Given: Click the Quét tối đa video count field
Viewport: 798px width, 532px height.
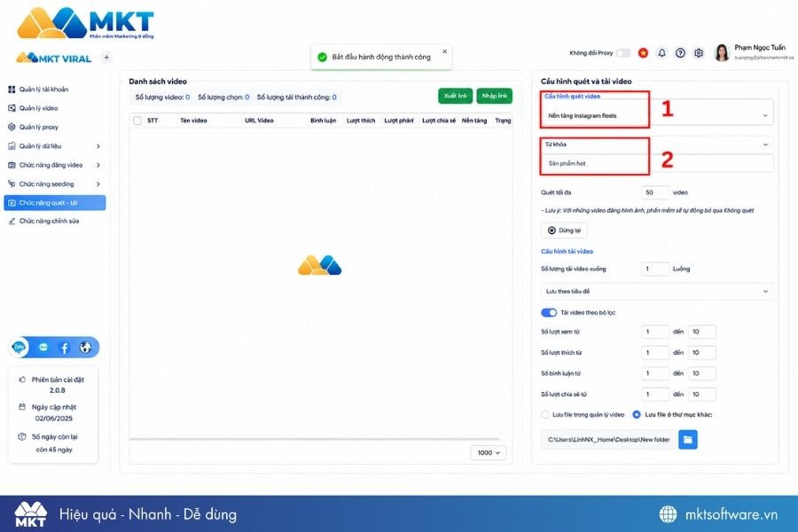Looking at the screenshot, I should (655, 192).
